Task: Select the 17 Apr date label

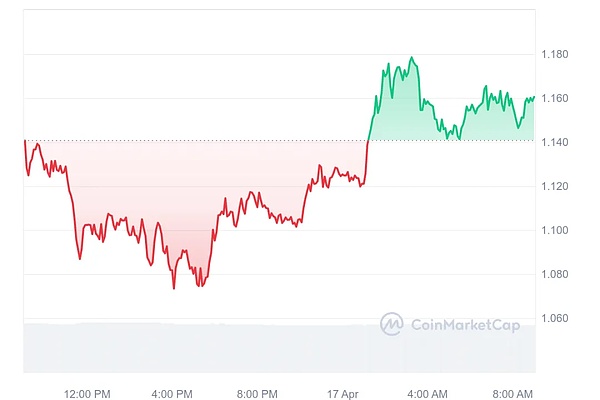Action: point(343,393)
